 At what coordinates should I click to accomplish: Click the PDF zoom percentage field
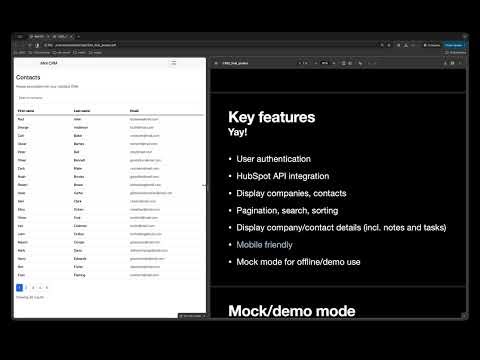(x=325, y=63)
